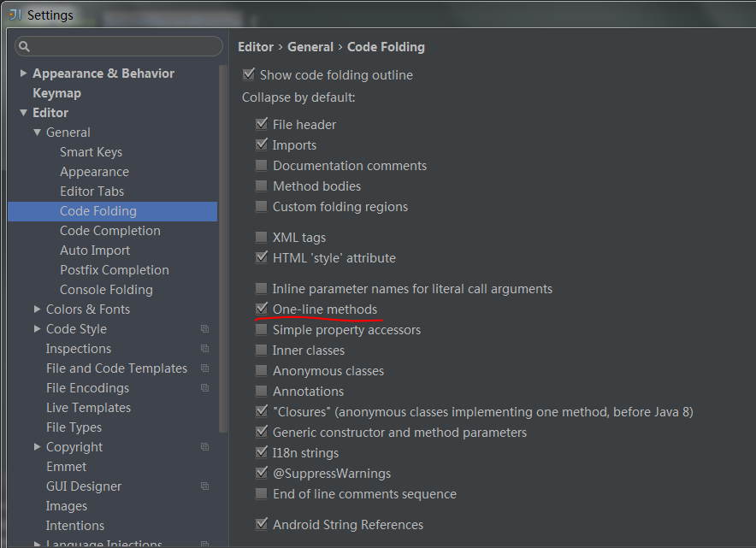Open Emmet settings

67,467
